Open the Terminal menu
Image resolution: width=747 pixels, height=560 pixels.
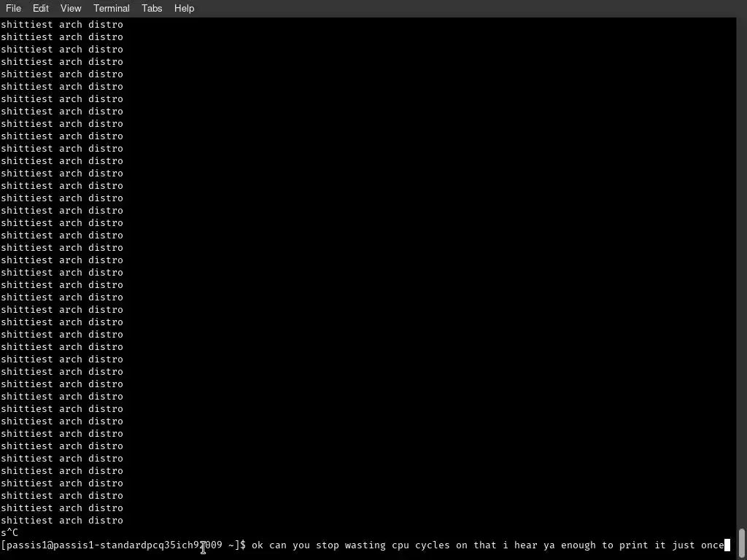pyautogui.click(x=112, y=8)
